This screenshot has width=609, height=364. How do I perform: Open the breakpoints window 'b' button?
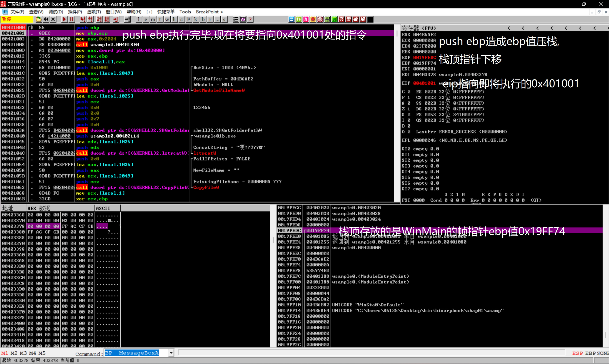pyautogui.click(x=203, y=19)
